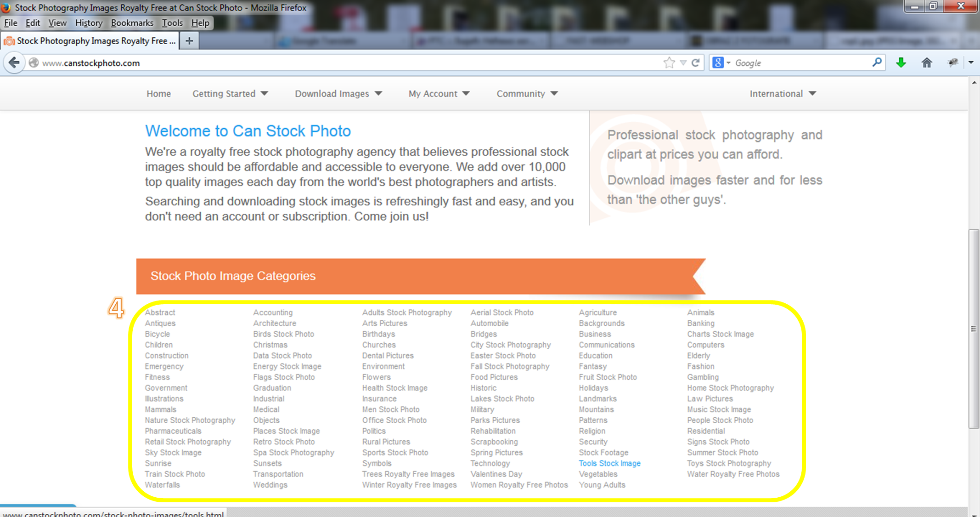Screen dimensions: 980x517
Task: Open the Edit menu
Action: click(x=33, y=23)
